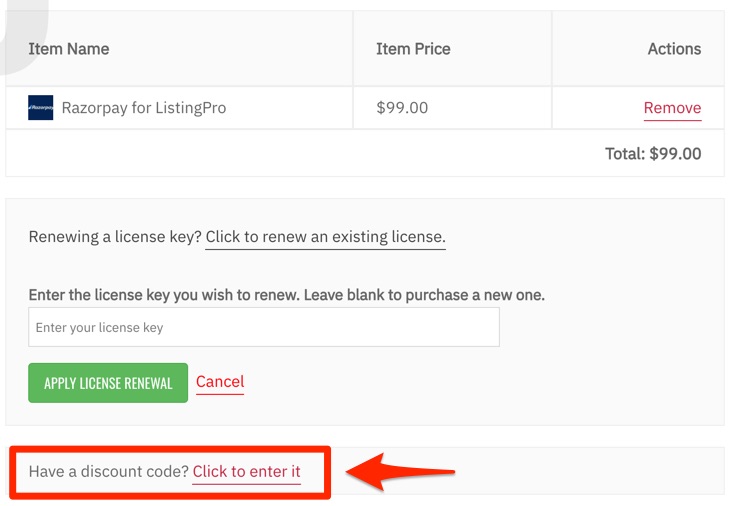Click the Have a discount code? text
The image size is (735, 506).
(109, 471)
